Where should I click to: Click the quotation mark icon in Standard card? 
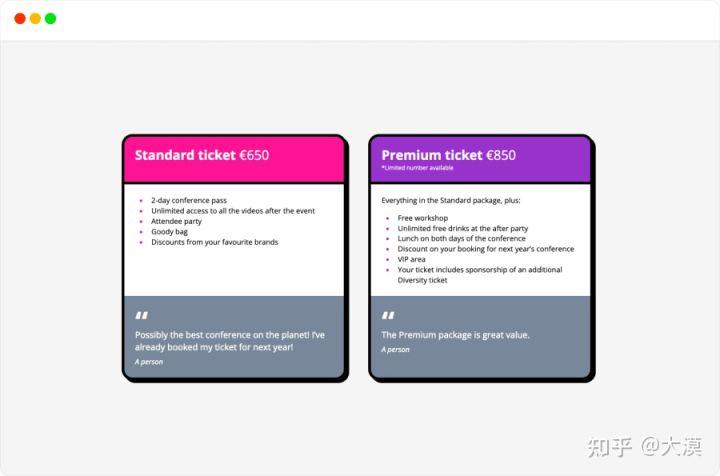(x=141, y=316)
